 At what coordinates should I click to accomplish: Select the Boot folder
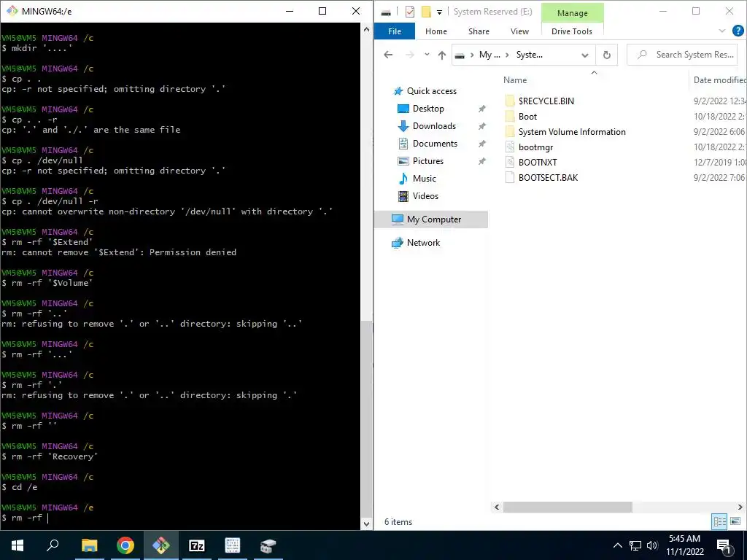(527, 116)
